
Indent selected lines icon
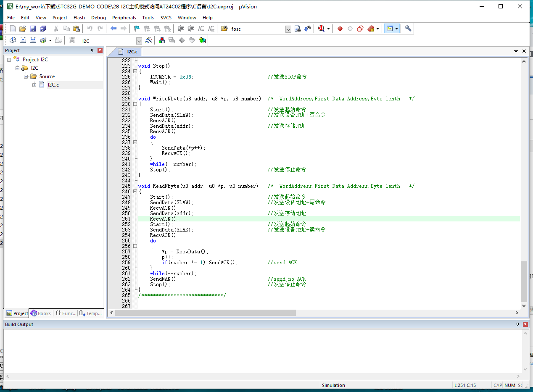(x=181, y=29)
